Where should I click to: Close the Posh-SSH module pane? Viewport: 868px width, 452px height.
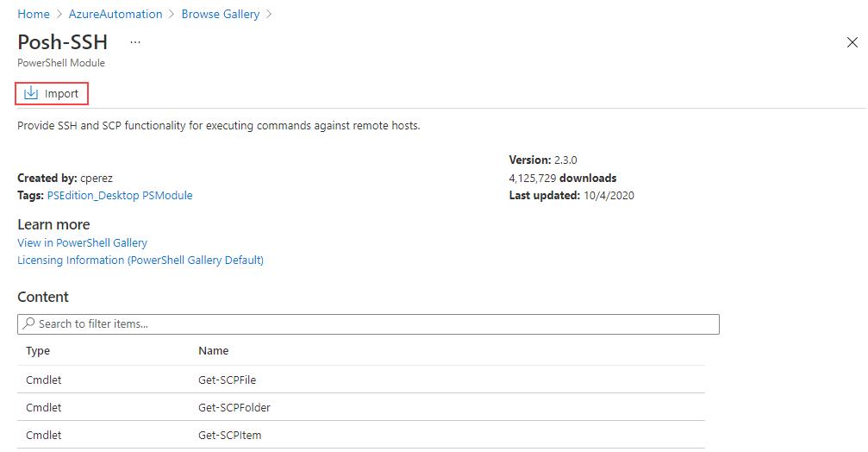[852, 42]
